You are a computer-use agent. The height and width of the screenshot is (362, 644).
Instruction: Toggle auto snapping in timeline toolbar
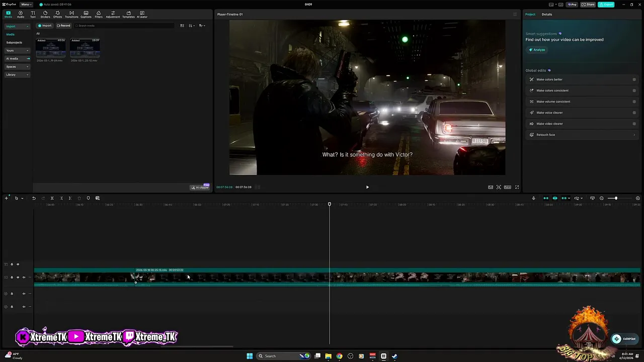[x=555, y=198]
